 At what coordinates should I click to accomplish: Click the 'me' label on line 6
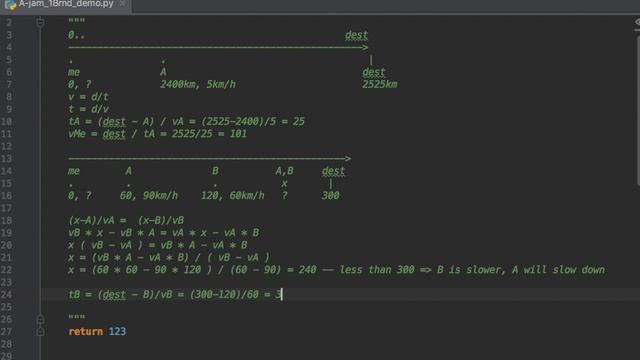click(x=74, y=72)
